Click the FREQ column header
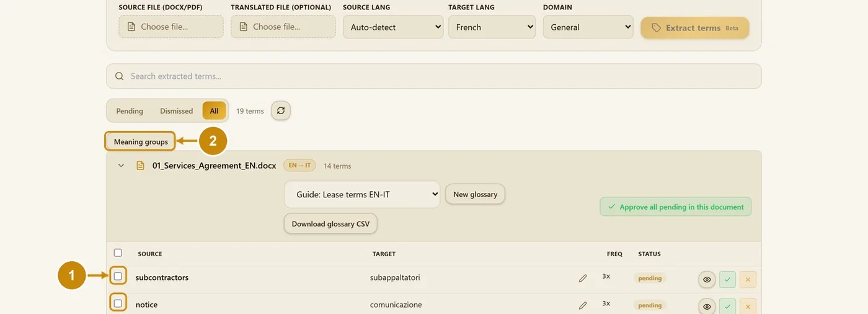The height and width of the screenshot is (314, 868). (614, 254)
